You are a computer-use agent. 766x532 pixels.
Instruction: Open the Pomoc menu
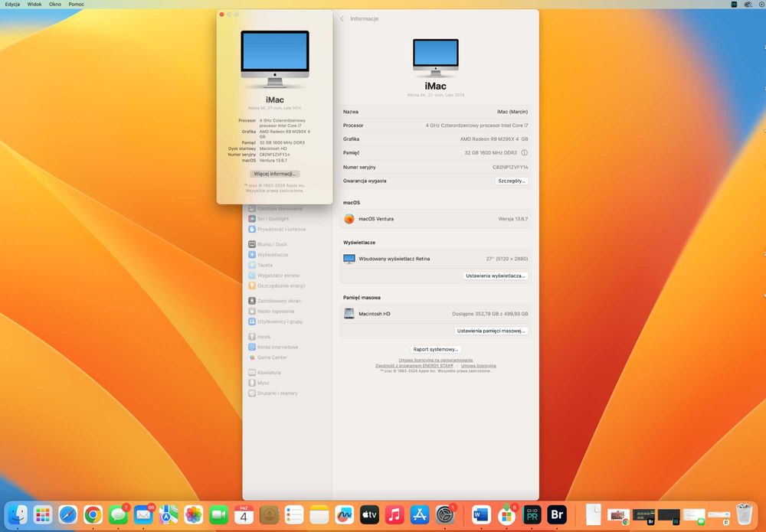pyautogui.click(x=76, y=4)
